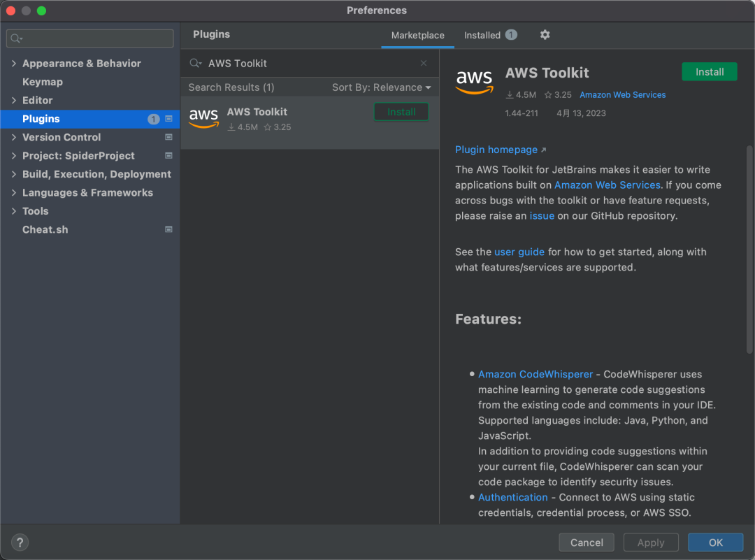Screen dimensions: 755x560
Task: Click the search magnifier icon in Marketplace
Action: click(x=195, y=63)
